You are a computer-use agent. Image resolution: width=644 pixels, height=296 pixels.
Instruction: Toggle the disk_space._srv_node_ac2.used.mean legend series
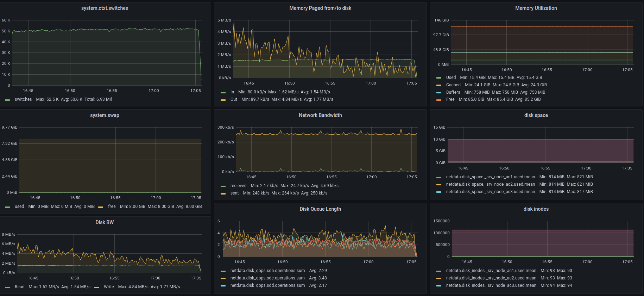click(490, 184)
